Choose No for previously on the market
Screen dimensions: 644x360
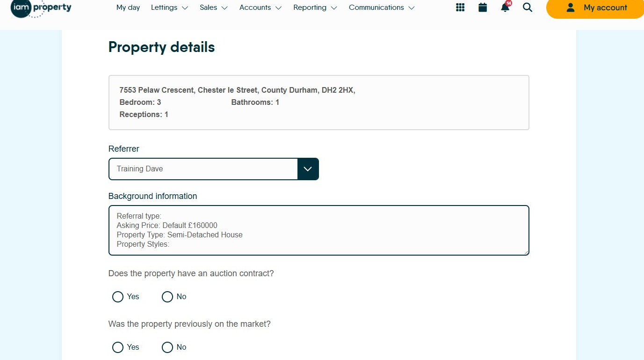point(167,347)
